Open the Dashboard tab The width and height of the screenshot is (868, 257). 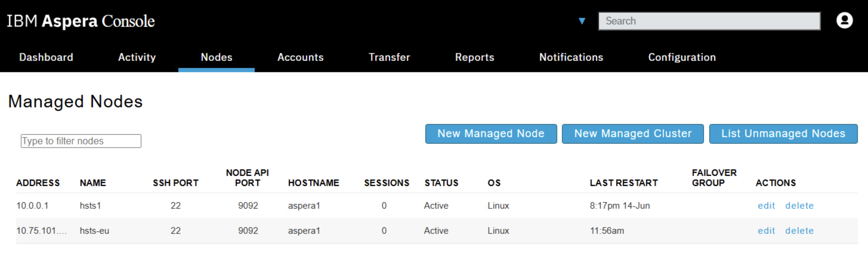click(x=46, y=57)
